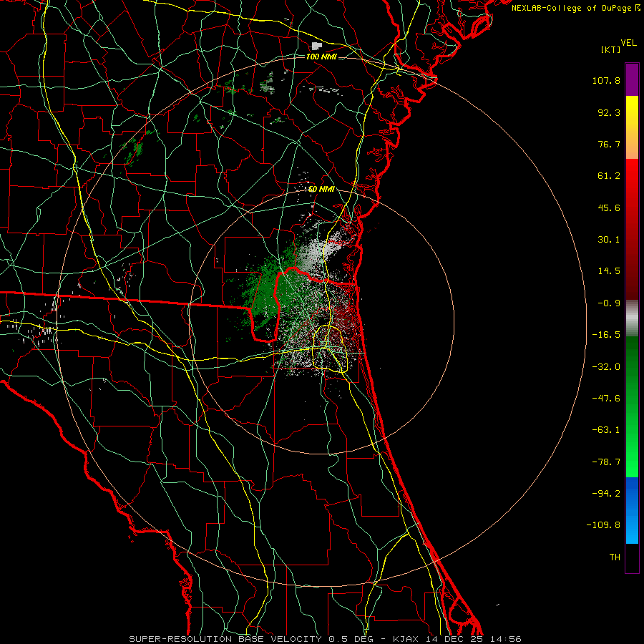This screenshot has width=644, height=644.
Task: Click the TH legend label
Action: coord(615,557)
